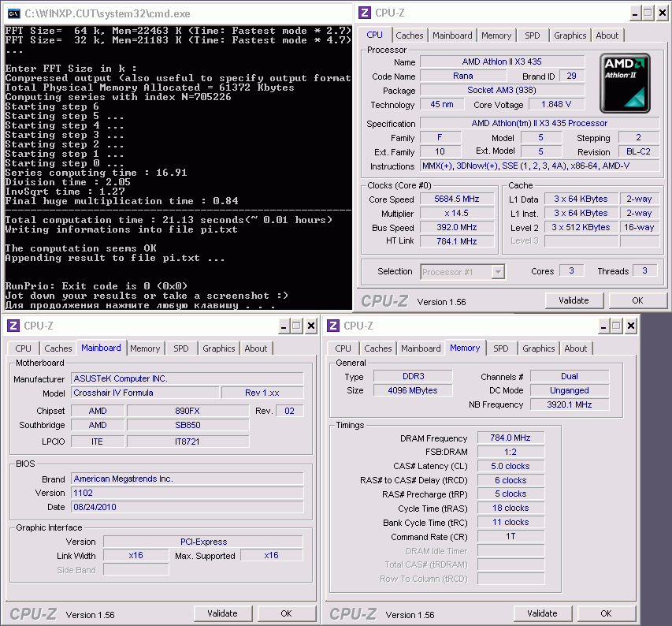Click OK in the Mainboard window
This screenshot has width=672, height=626.
coord(286,613)
